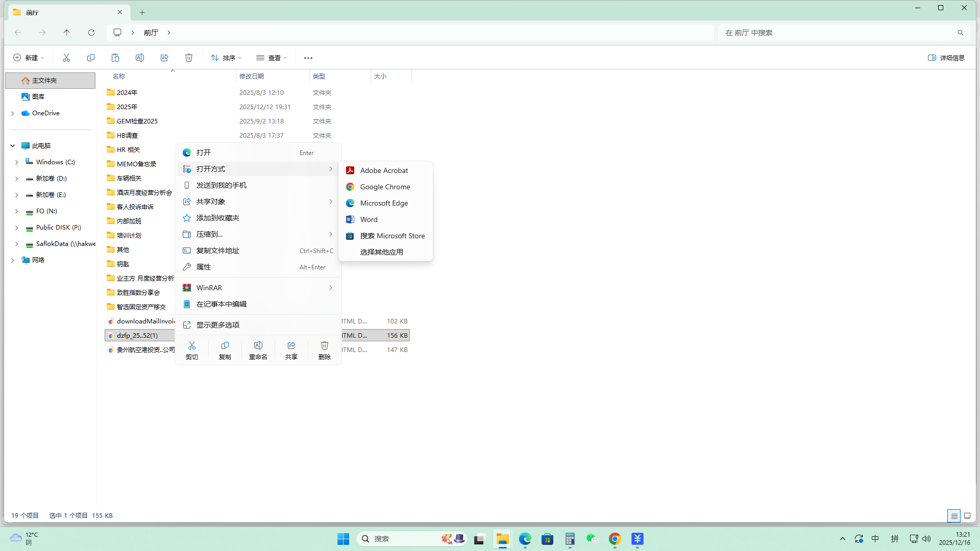This screenshot has width=980, height=551.
Task: Toggle the 详细信息 details pane
Action: [946, 58]
